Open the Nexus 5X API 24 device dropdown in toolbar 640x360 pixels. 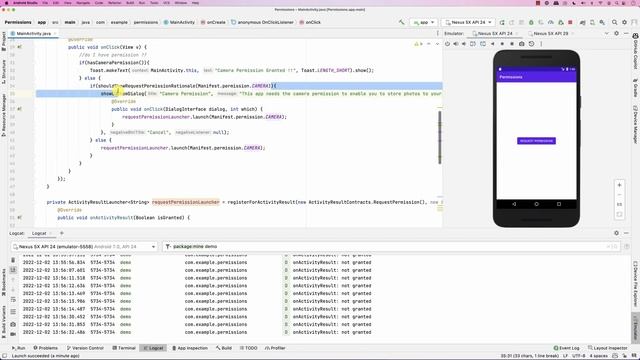(x=468, y=22)
